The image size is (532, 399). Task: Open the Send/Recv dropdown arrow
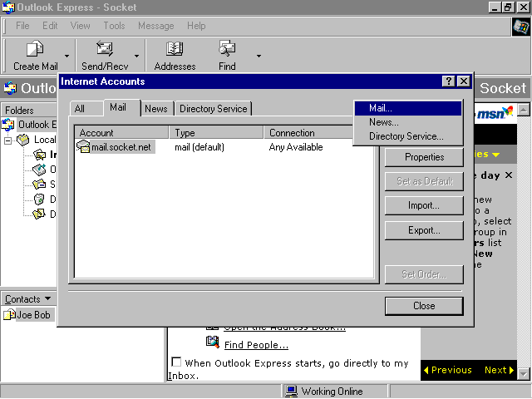[136, 56]
